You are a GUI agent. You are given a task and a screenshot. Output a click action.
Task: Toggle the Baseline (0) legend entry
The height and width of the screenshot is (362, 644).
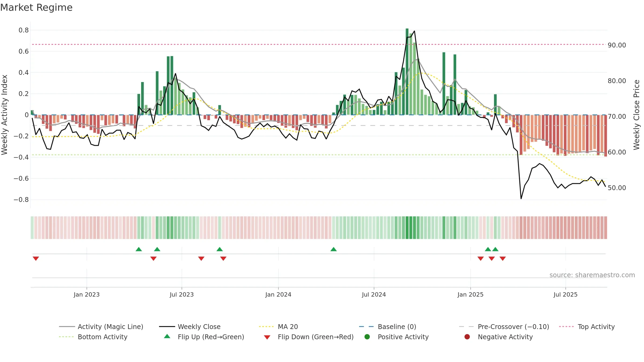point(387,327)
